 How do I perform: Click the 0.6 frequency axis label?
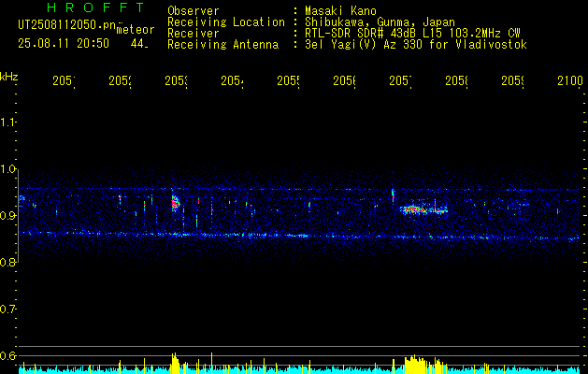click(7, 355)
